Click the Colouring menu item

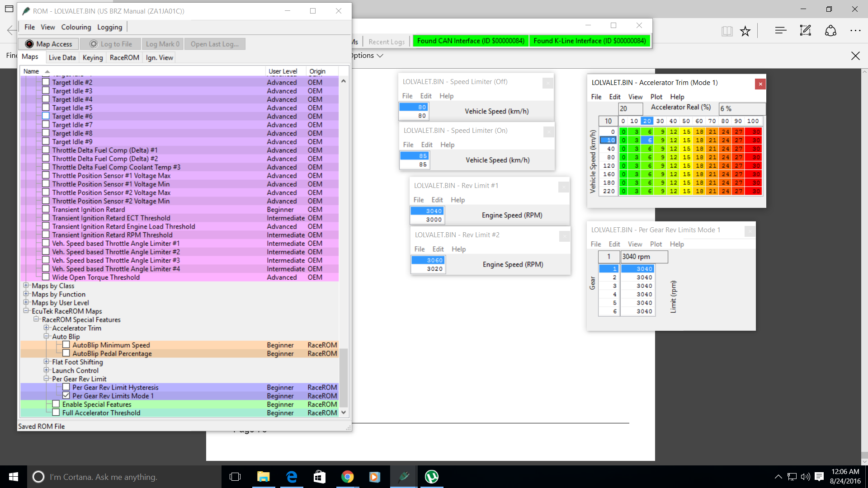point(75,27)
